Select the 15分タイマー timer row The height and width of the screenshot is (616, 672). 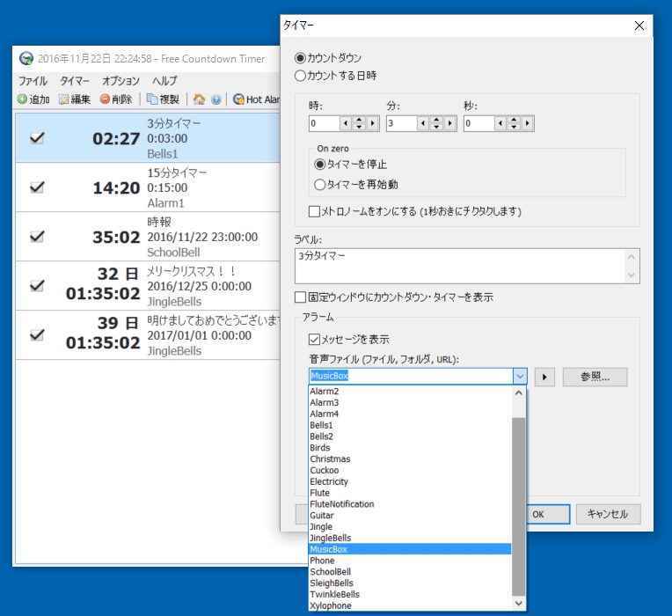tap(148, 187)
